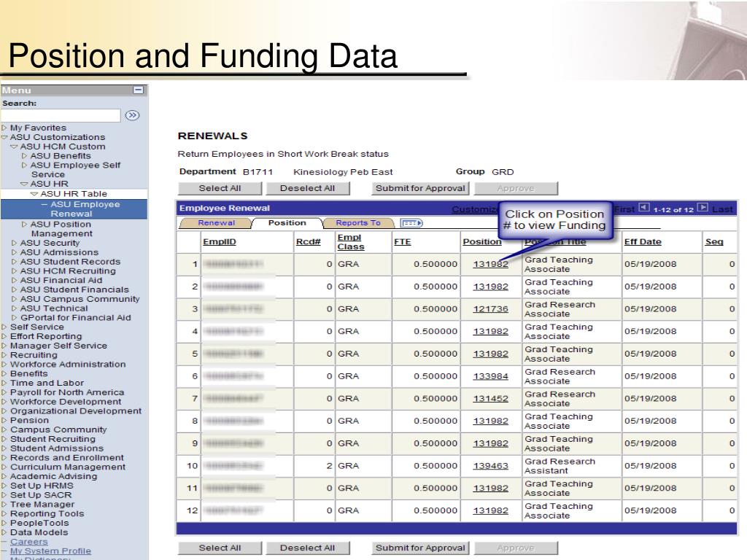Open position 121736 in row 3
Screen dimensions: 747x560
(x=491, y=309)
